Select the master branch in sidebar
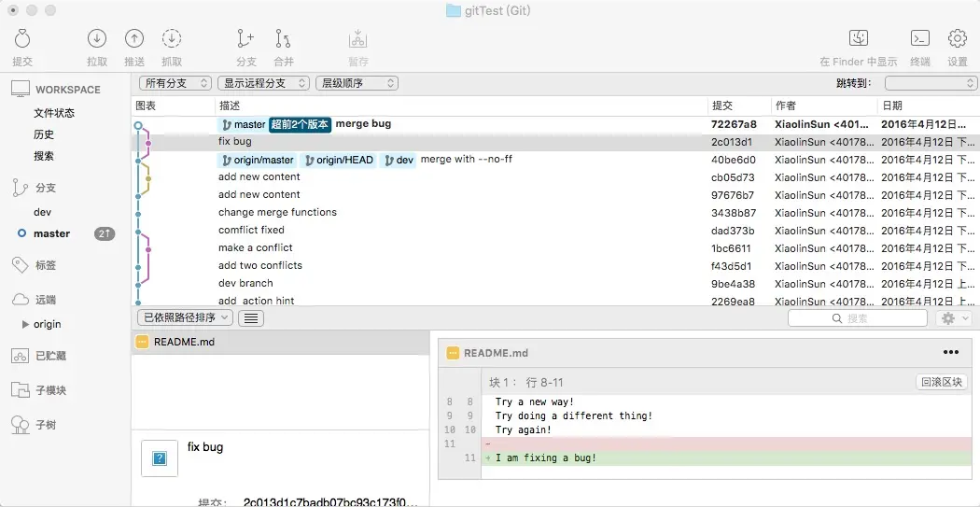980x507 pixels. (52, 233)
